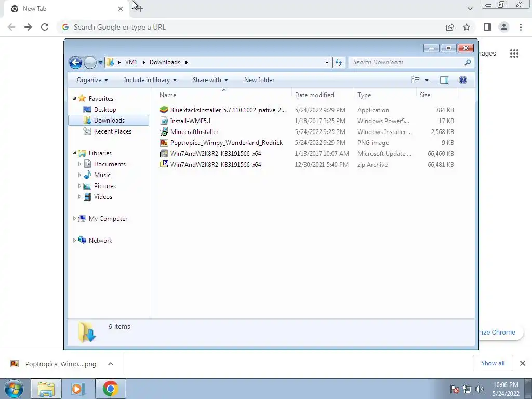532x399 pixels.
Task: Click Chrome's share this page icon
Action: point(450,27)
